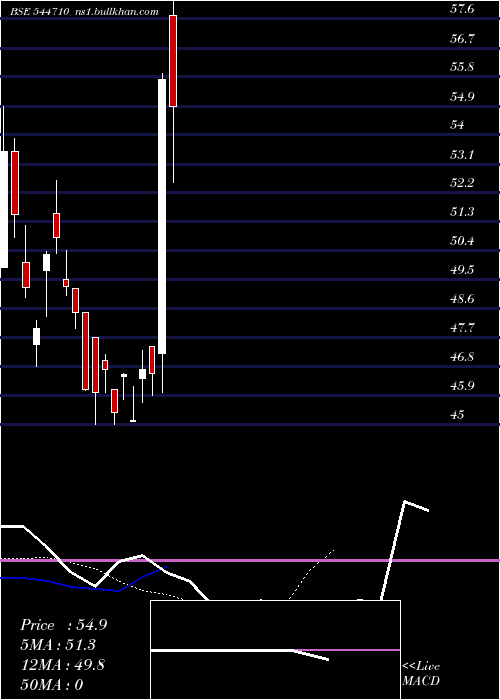Viewport: 500px width, 700px height.
Task: Click the 49.5 price axis label
Action: tap(462, 270)
